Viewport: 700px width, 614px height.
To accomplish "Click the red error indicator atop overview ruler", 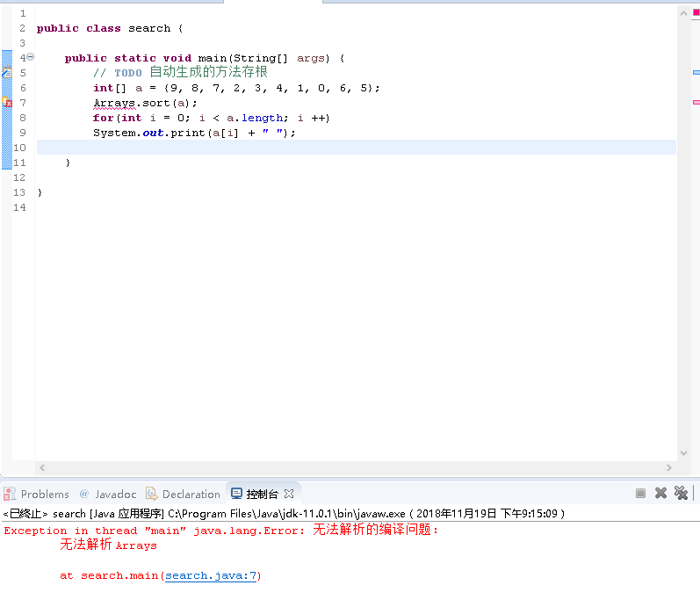I will coord(696,13).
